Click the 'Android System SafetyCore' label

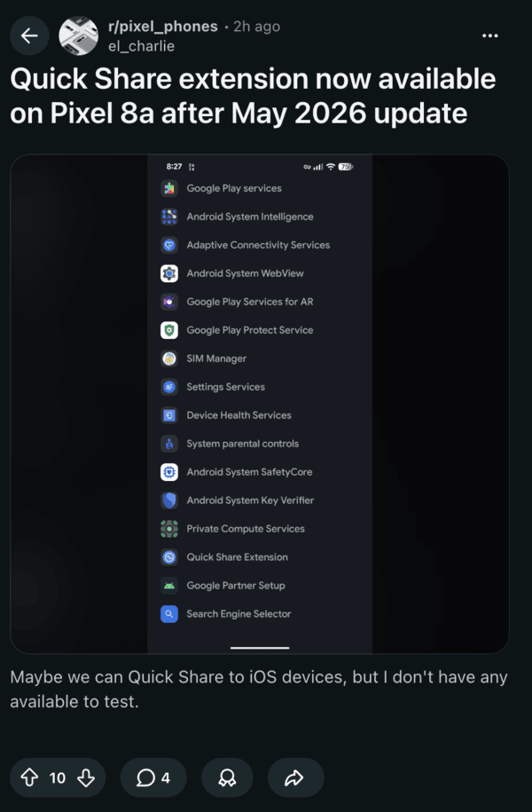pyautogui.click(x=249, y=472)
